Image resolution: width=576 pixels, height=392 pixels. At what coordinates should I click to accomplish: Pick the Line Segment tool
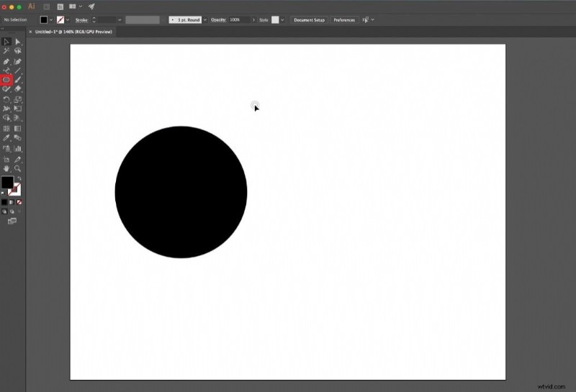(x=17, y=70)
